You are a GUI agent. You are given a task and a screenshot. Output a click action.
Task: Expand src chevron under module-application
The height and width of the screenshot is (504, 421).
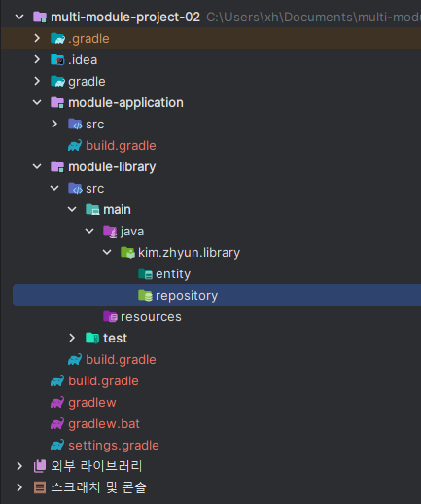point(54,124)
